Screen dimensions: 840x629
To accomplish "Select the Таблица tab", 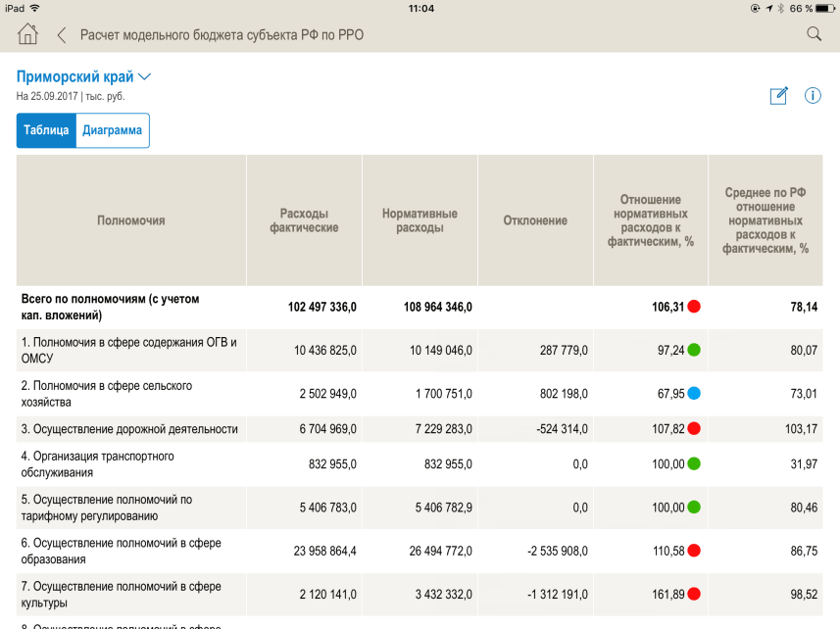I will pyautogui.click(x=46, y=130).
